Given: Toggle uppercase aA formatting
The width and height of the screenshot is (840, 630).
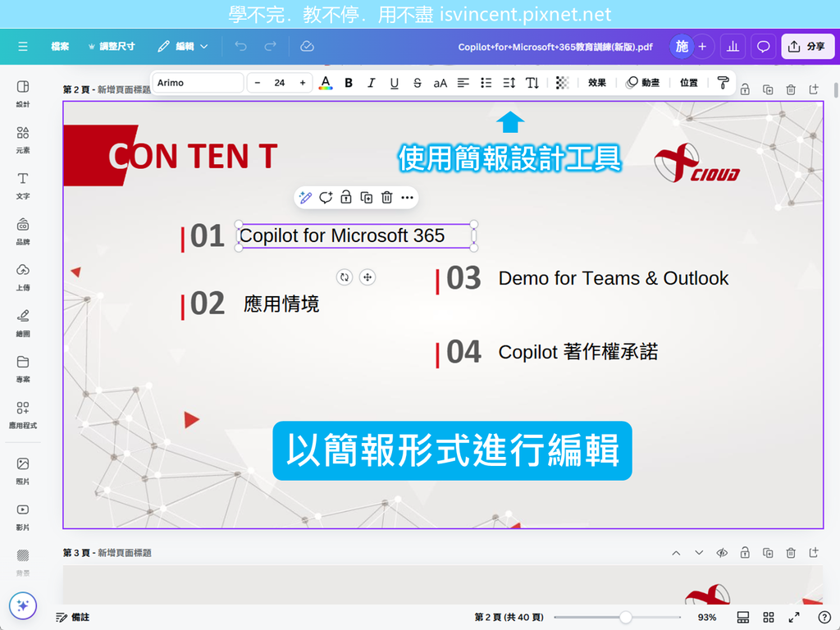Looking at the screenshot, I should pos(440,83).
